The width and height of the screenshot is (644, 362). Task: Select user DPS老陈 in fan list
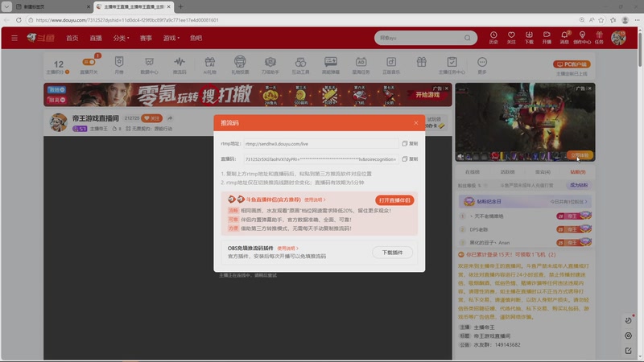click(x=479, y=229)
